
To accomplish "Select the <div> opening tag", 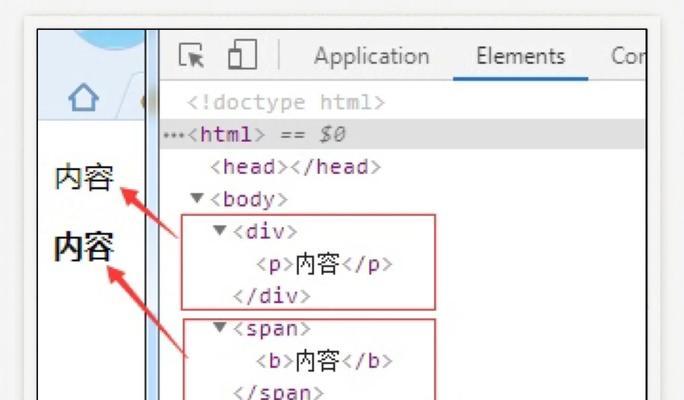I will pyautogui.click(x=265, y=232).
